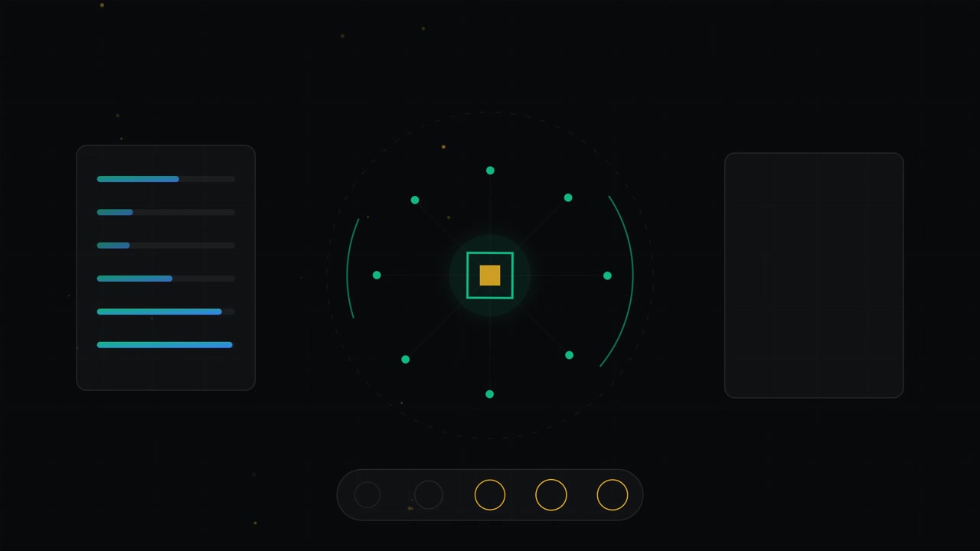This screenshot has width=980, height=551.
Task: Click the rightmost green node on the horizontal axis
Action: click(607, 275)
